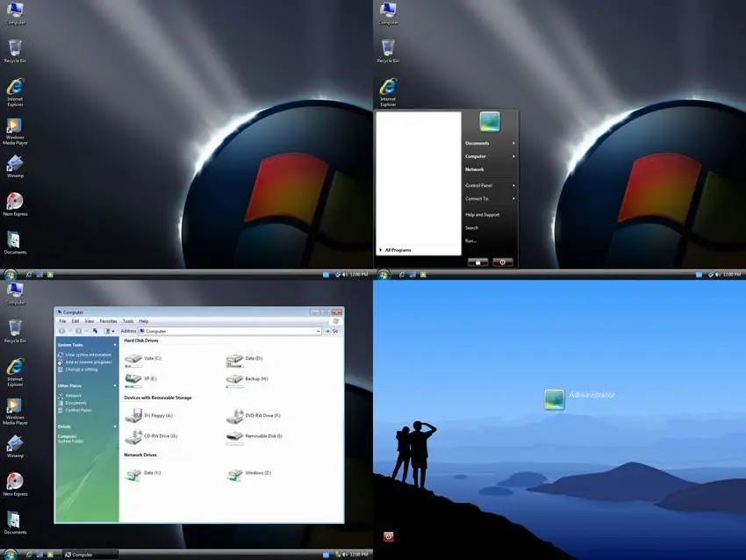Select the Backup (H:) drive
Screen dimensions: 746x560
pos(247,379)
